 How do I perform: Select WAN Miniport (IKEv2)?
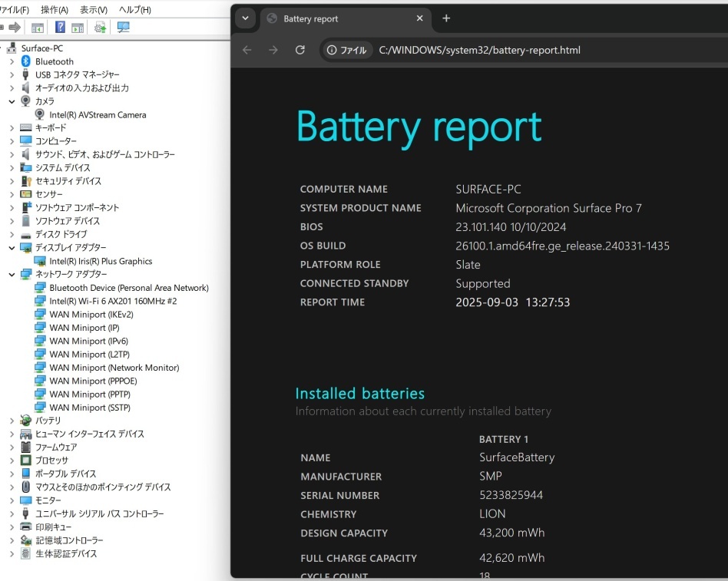click(x=91, y=315)
